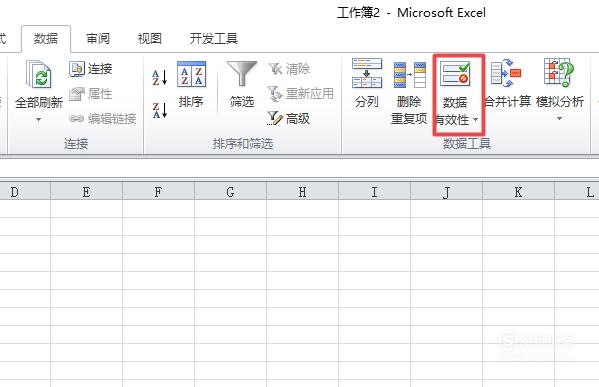Switch to the 视图 tab

[150, 39]
